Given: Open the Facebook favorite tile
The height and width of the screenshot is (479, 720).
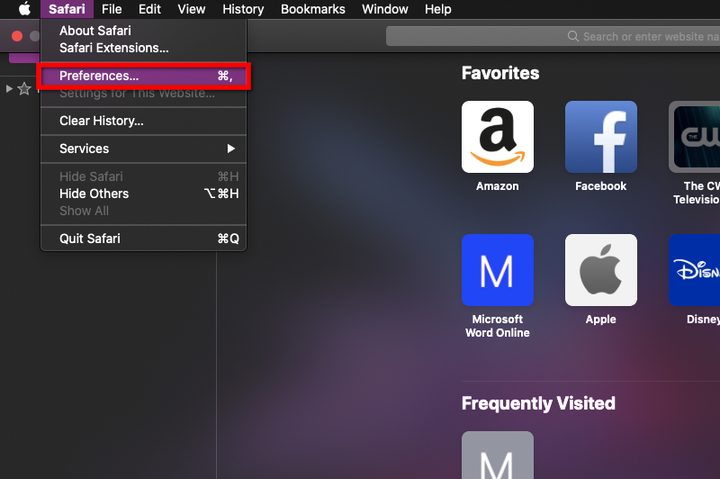Looking at the screenshot, I should [x=601, y=137].
